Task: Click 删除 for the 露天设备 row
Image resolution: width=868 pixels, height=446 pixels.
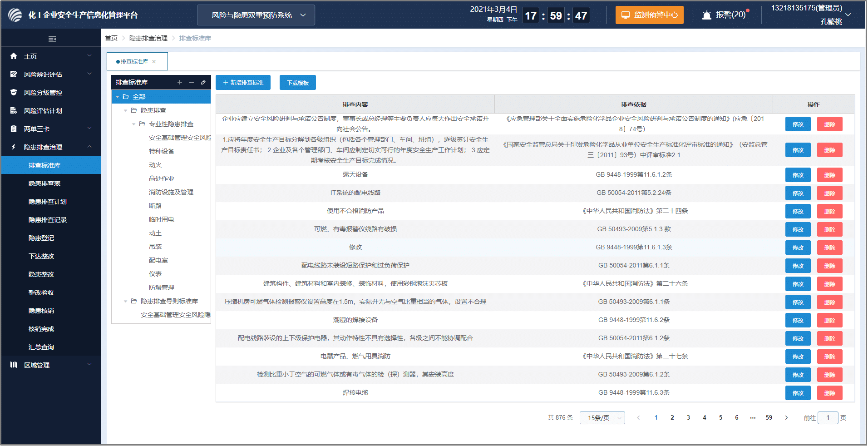Action: [830, 175]
